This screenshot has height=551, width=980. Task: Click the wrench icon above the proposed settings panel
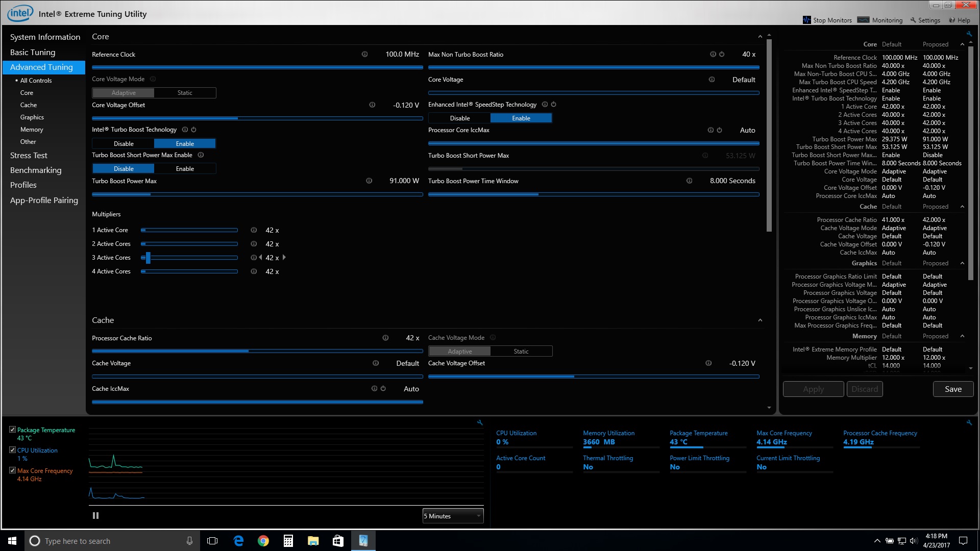coord(969,34)
